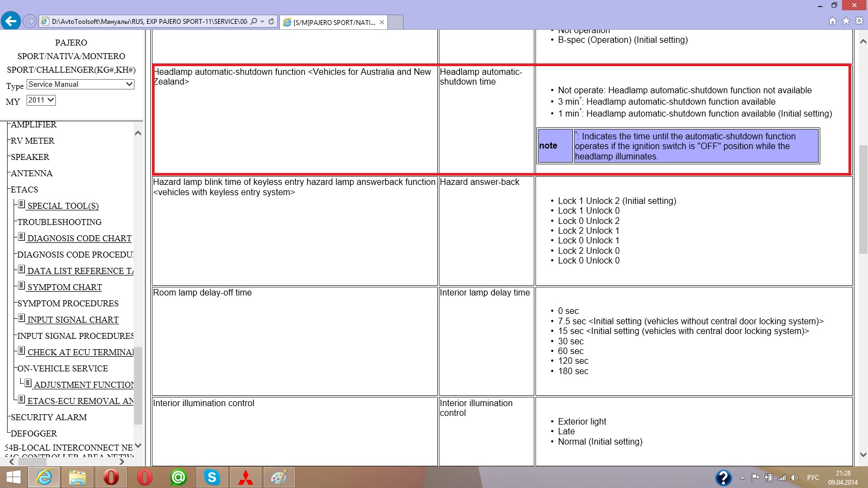Open the DIAGNOSIS CODE CHART link
This screenshot has height=488, width=868.
pyautogui.click(x=79, y=239)
